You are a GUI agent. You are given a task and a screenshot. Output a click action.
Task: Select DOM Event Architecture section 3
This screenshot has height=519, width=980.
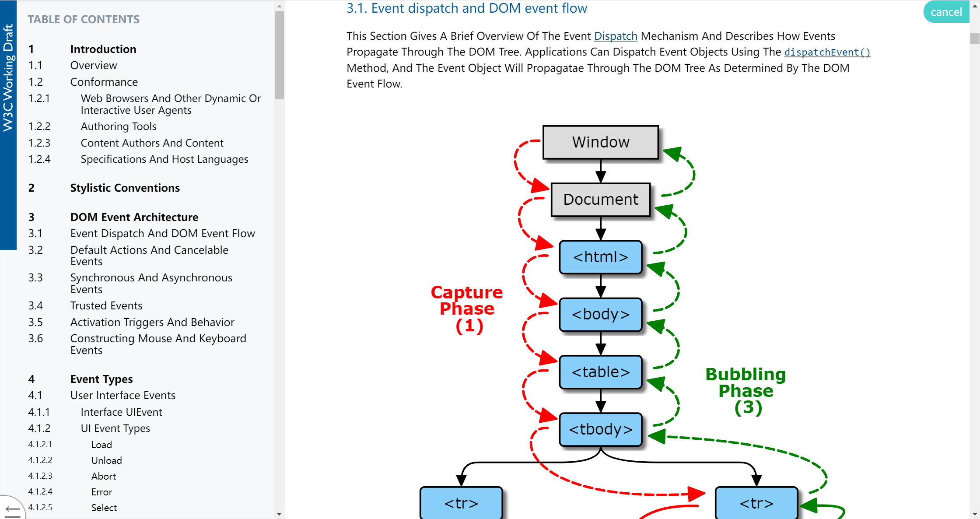click(134, 217)
